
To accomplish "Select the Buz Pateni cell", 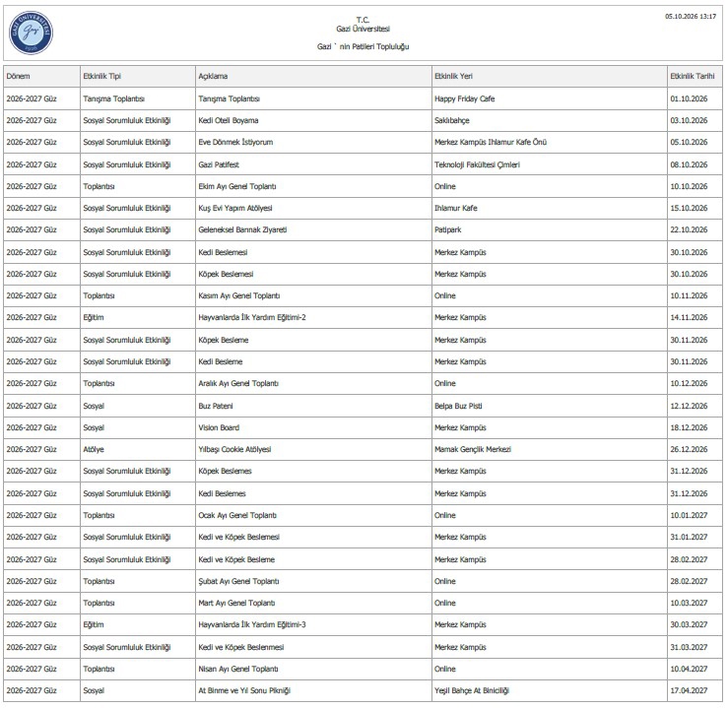I will point(313,406).
